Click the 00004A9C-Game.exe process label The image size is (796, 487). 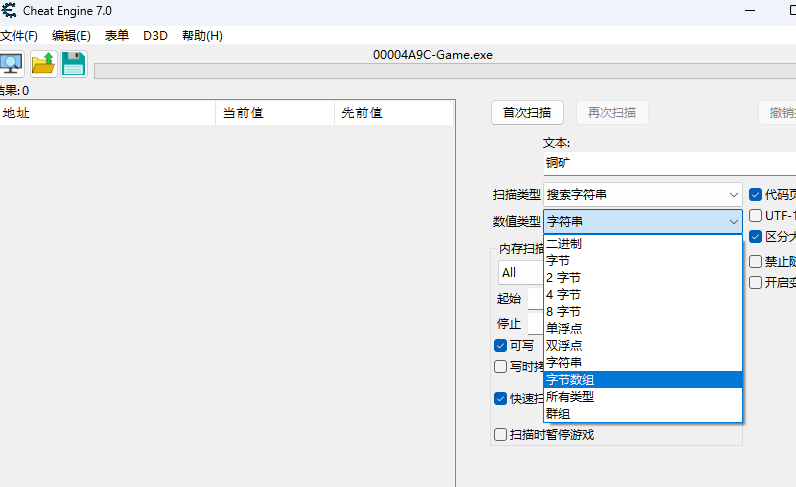(433, 55)
